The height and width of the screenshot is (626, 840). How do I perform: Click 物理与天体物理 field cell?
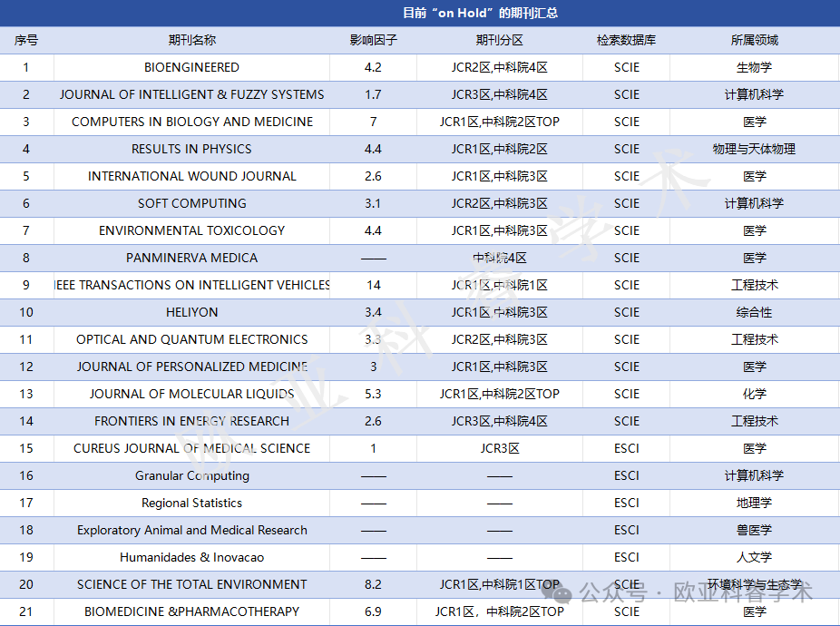(755, 149)
